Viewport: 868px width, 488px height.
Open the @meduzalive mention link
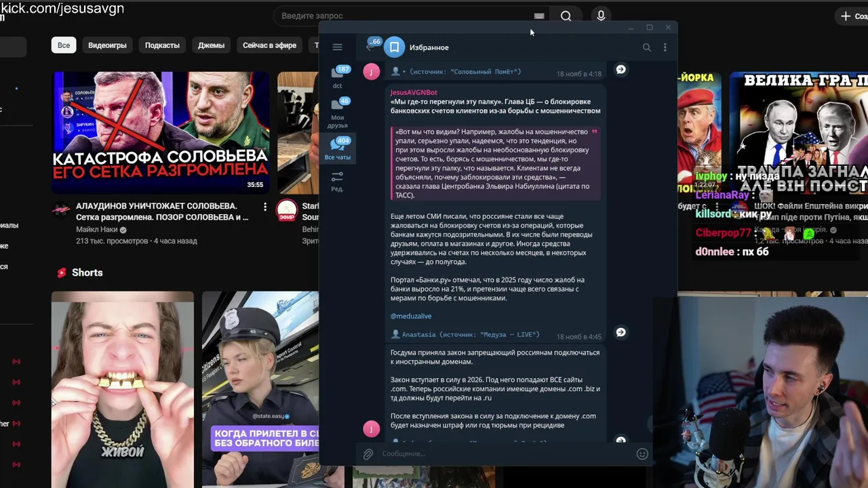411,316
